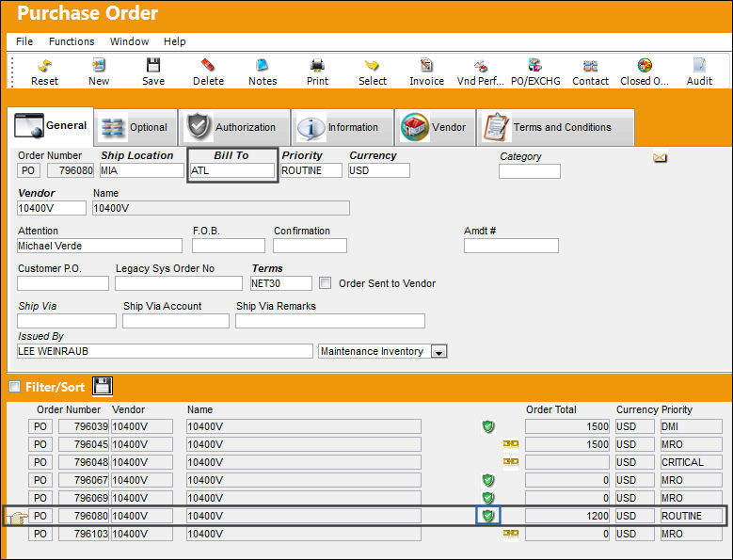Click the Amdt # input field

pos(512,246)
